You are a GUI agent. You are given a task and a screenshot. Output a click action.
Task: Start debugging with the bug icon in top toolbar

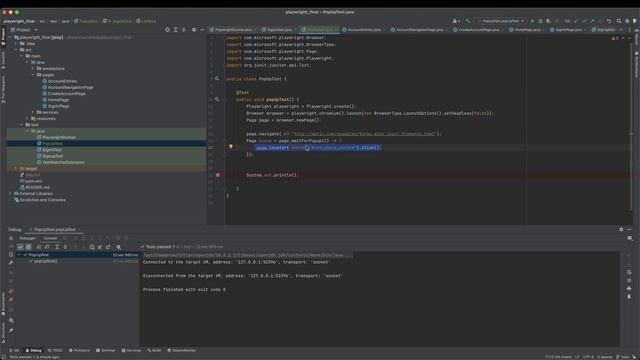point(540,21)
